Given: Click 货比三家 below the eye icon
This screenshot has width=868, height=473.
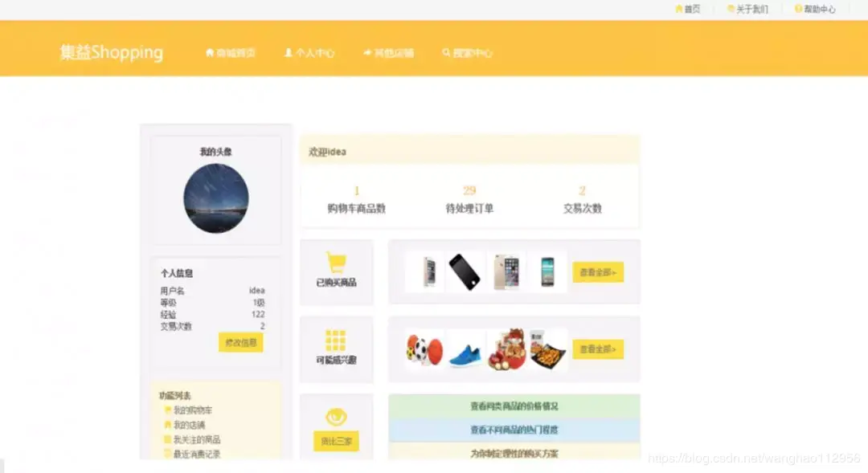Looking at the screenshot, I should click(336, 441).
